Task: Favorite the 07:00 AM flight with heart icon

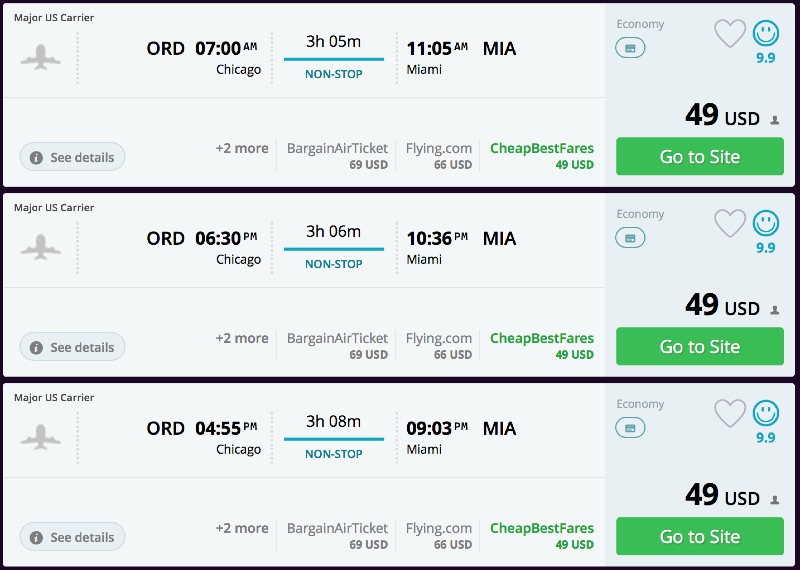Action: click(730, 34)
